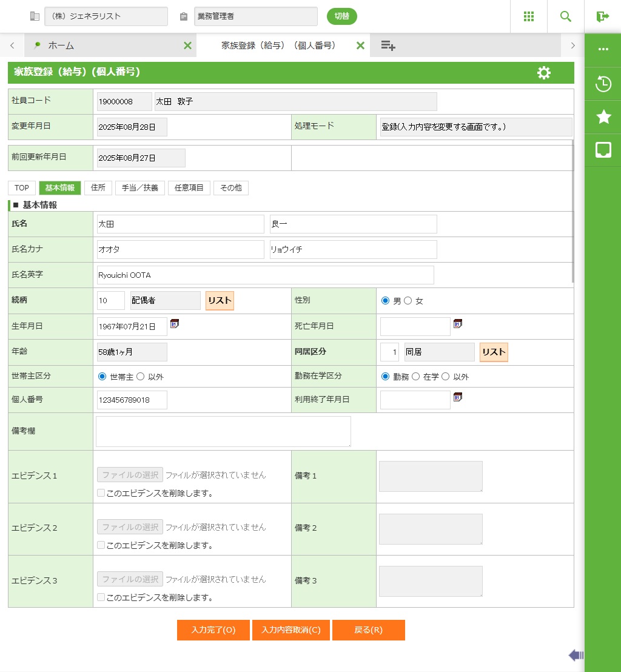Switch to the 手当／扶養 tab
The image size is (621, 672).
[139, 188]
